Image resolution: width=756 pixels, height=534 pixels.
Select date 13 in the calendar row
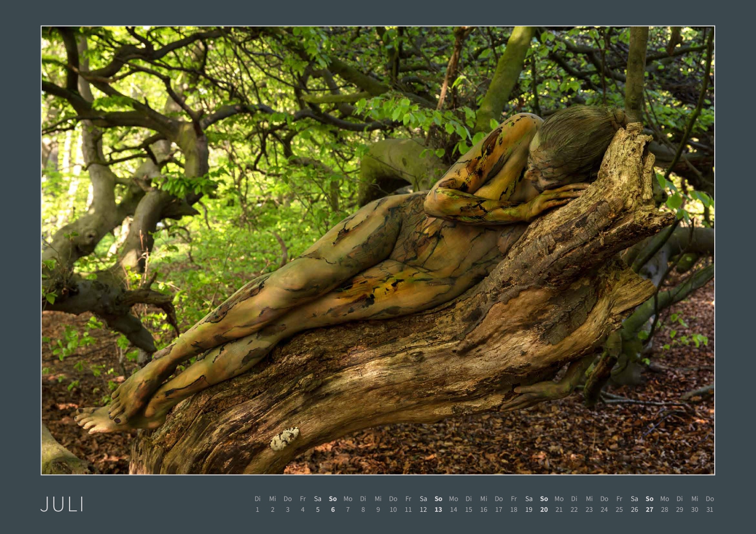click(x=438, y=509)
